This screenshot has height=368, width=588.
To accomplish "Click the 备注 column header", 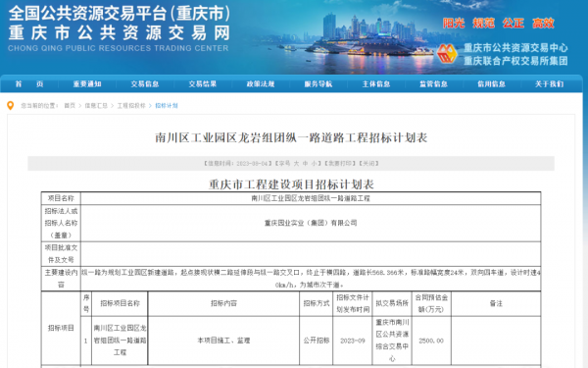I will pyautogui.click(x=496, y=303).
